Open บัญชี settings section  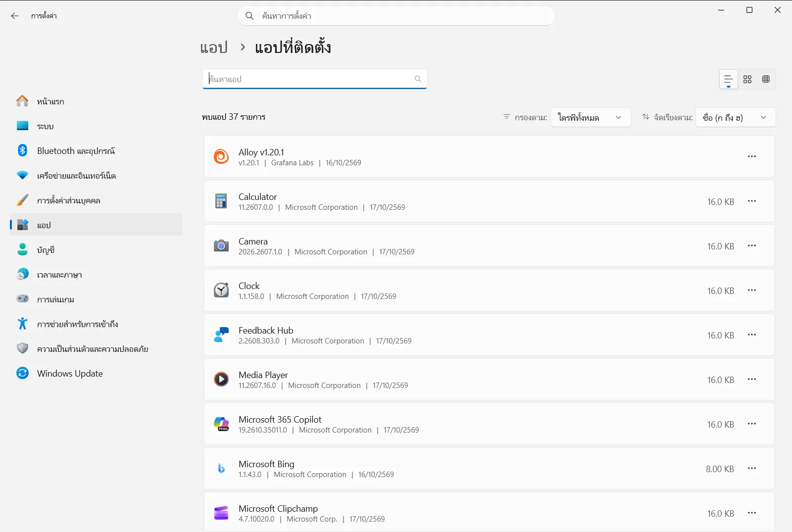point(97,250)
